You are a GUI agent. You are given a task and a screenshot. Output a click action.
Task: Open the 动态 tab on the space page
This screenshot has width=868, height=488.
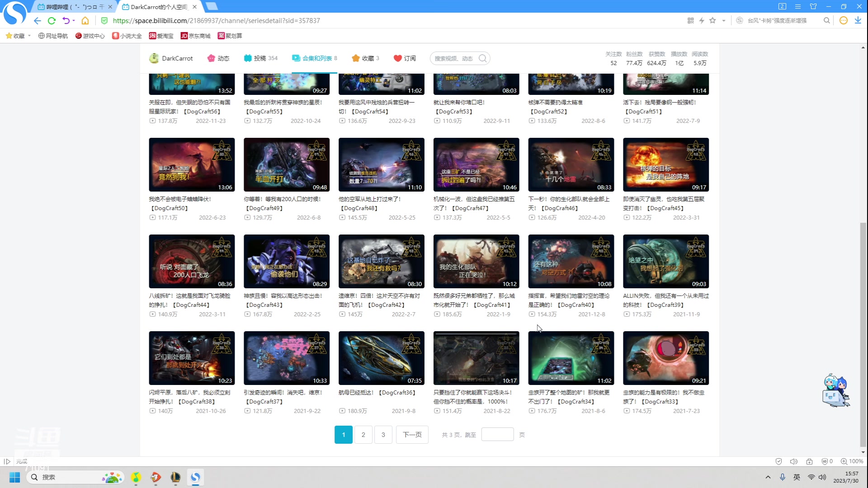(x=218, y=58)
